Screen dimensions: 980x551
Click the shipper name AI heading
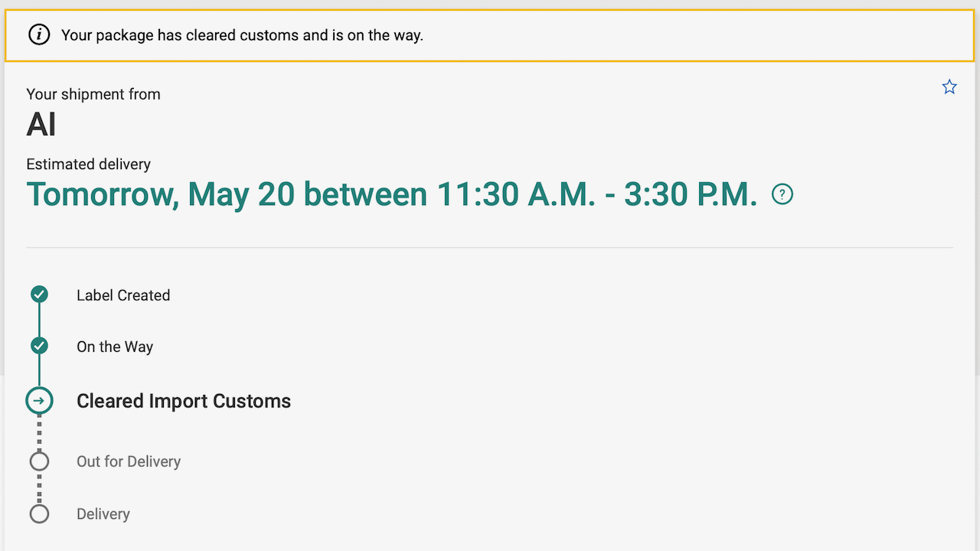pos(41,125)
